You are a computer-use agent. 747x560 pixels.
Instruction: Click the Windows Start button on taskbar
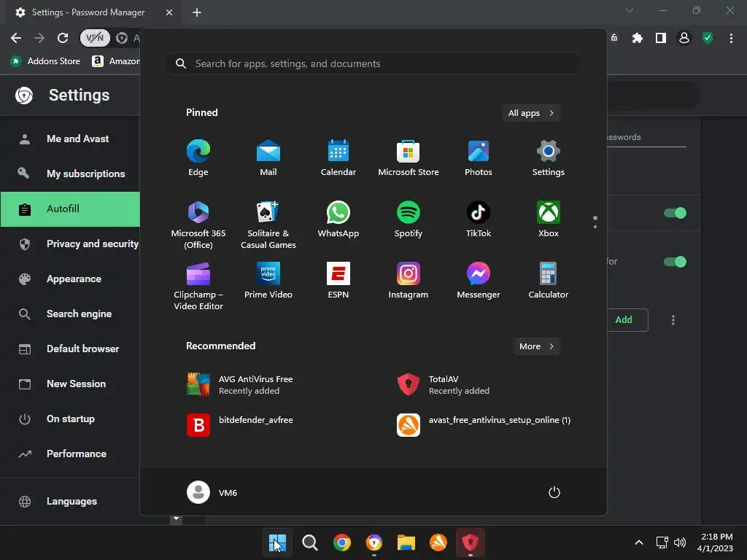tap(277, 542)
